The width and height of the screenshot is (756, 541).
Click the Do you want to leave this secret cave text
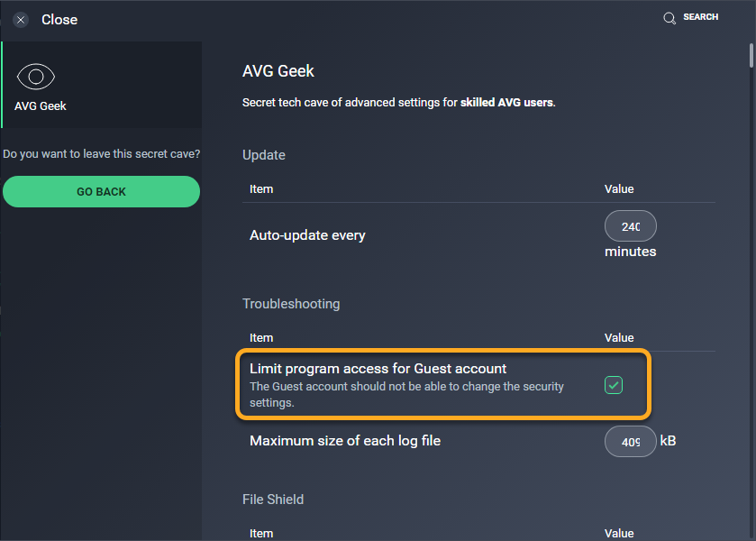tap(101, 154)
